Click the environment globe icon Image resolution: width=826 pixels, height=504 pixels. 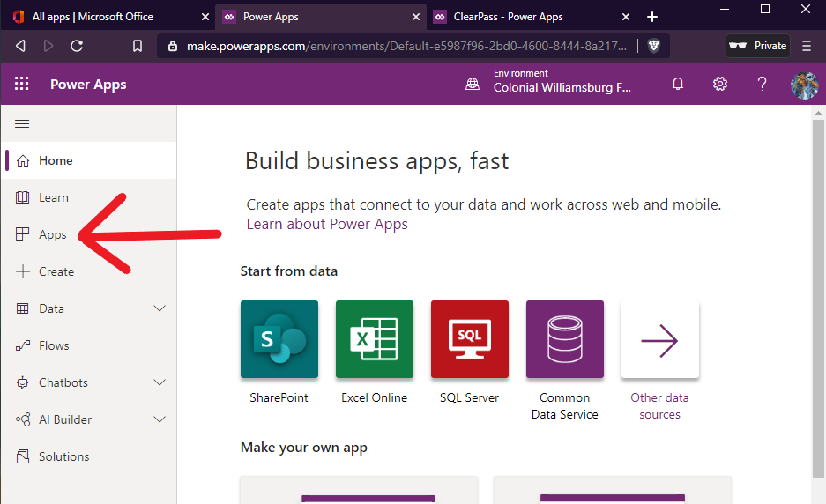click(x=473, y=84)
